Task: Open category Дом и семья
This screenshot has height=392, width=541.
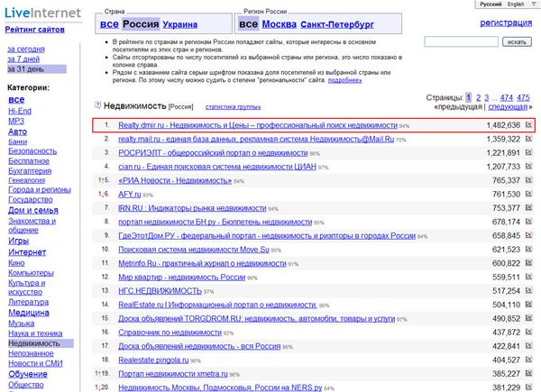Action: 33,210
